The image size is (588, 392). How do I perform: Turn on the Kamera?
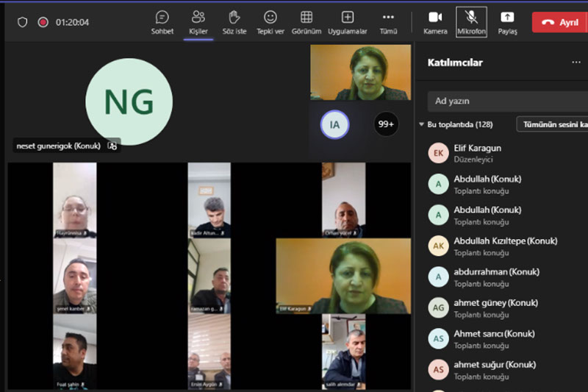(435, 21)
